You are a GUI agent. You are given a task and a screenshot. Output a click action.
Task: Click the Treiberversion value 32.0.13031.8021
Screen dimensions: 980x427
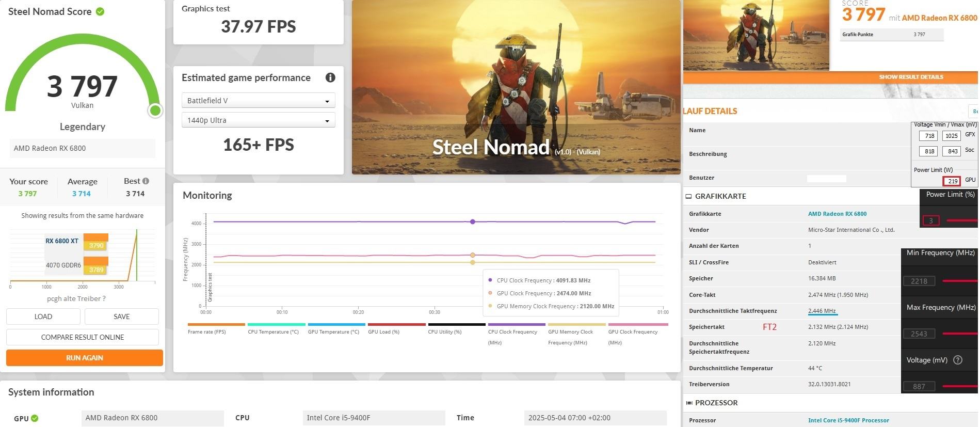[x=829, y=384]
